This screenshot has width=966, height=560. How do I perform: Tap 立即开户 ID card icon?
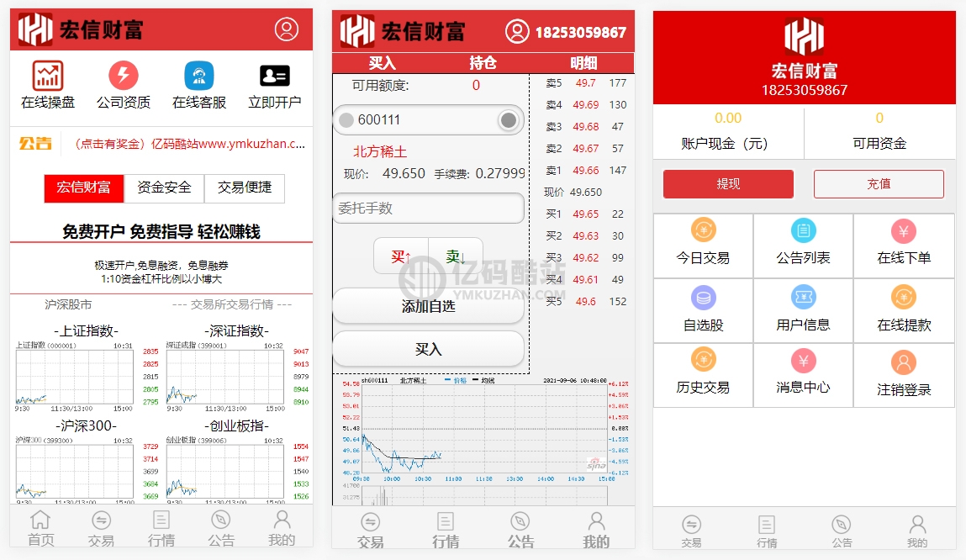click(275, 76)
